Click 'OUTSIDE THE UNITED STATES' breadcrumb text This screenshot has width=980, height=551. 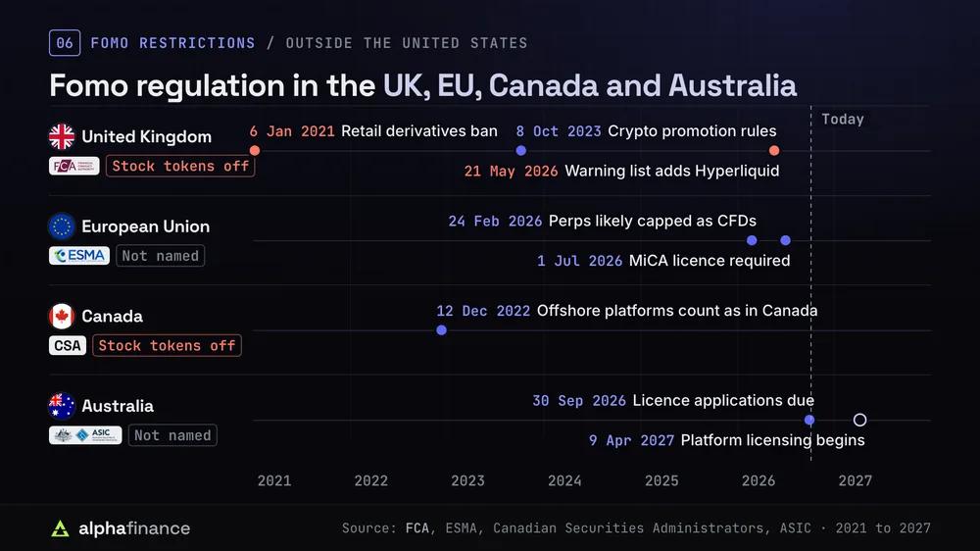click(407, 43)
